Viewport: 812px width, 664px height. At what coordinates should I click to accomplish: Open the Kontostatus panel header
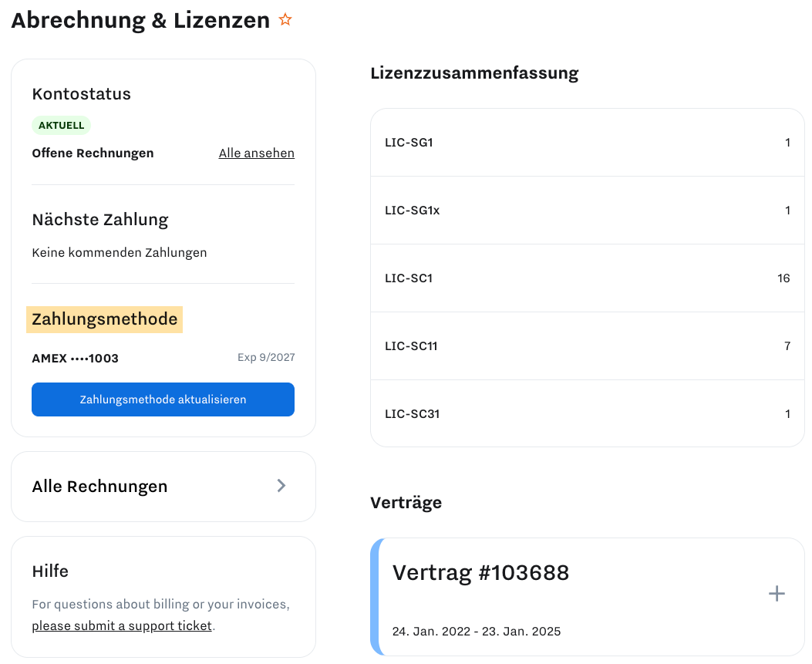(81, 93)
